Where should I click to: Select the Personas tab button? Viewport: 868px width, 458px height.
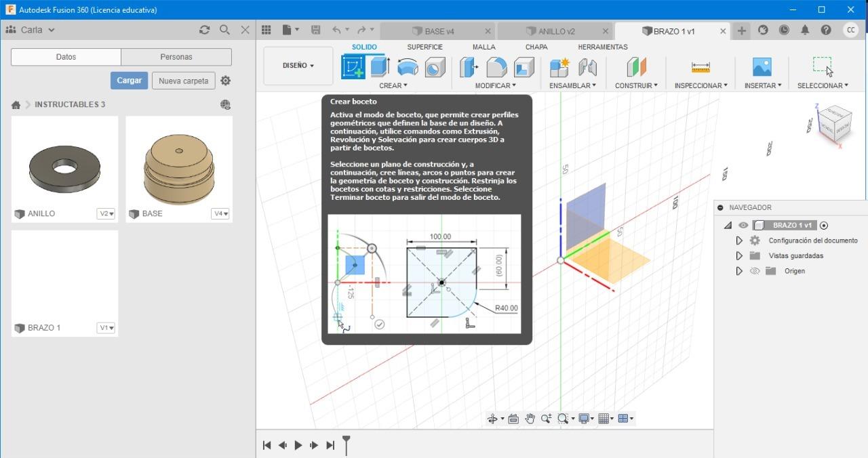coord(176,57)
